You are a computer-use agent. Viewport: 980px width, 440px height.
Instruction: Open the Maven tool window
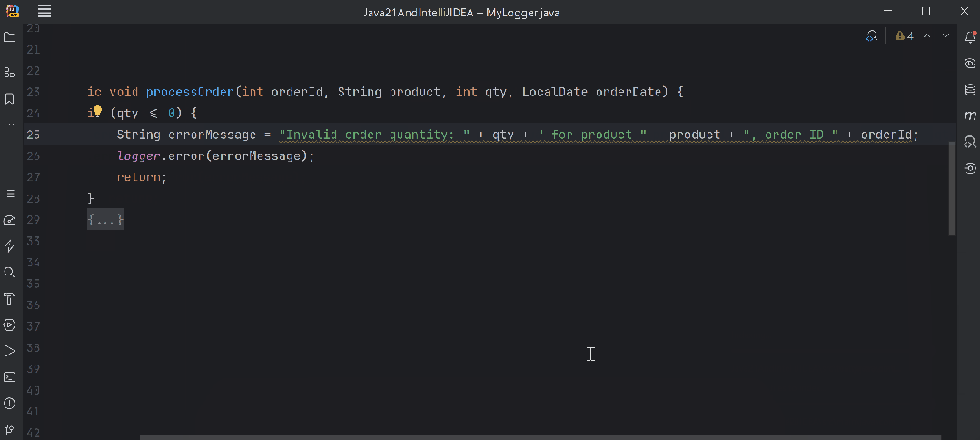[x=970, y=115]
